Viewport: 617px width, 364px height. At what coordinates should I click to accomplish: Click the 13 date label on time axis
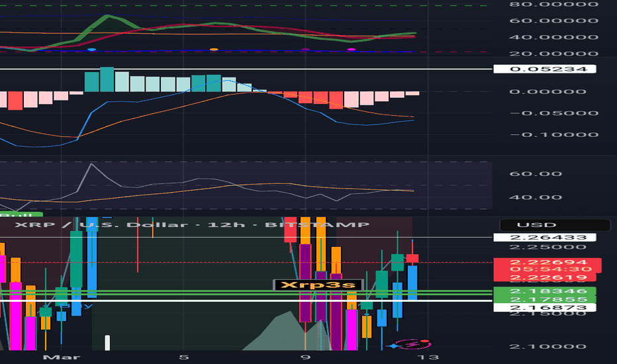click(x=428, y=357)
